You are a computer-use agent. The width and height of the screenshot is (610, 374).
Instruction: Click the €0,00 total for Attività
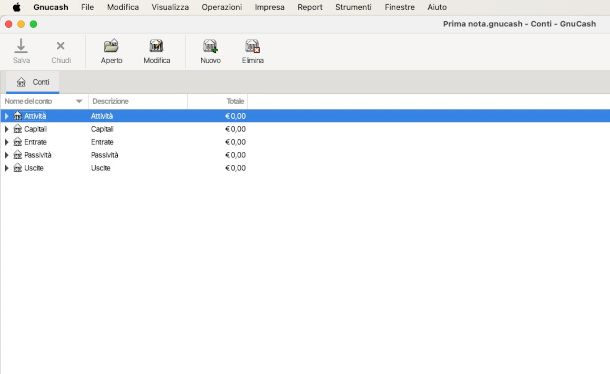point(235,116)
